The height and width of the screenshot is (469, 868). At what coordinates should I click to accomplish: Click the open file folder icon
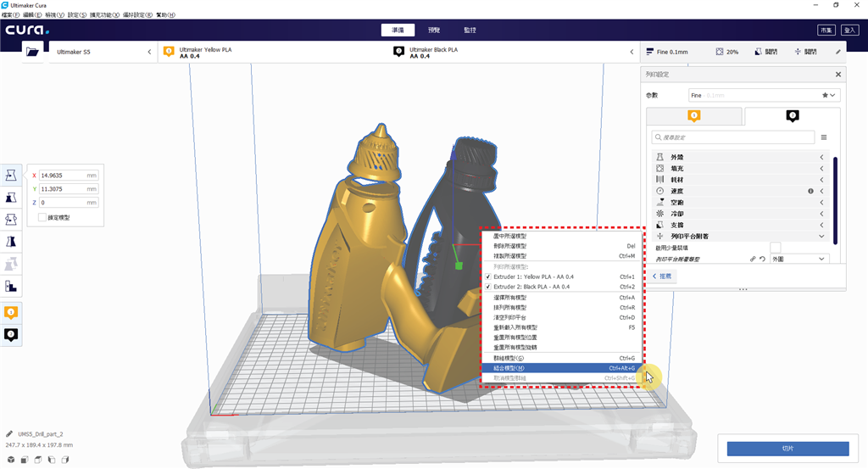(33, 52)
